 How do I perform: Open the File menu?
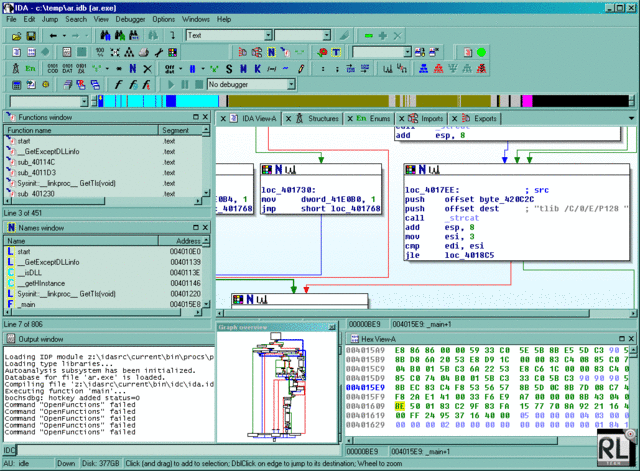coord(11,19)
